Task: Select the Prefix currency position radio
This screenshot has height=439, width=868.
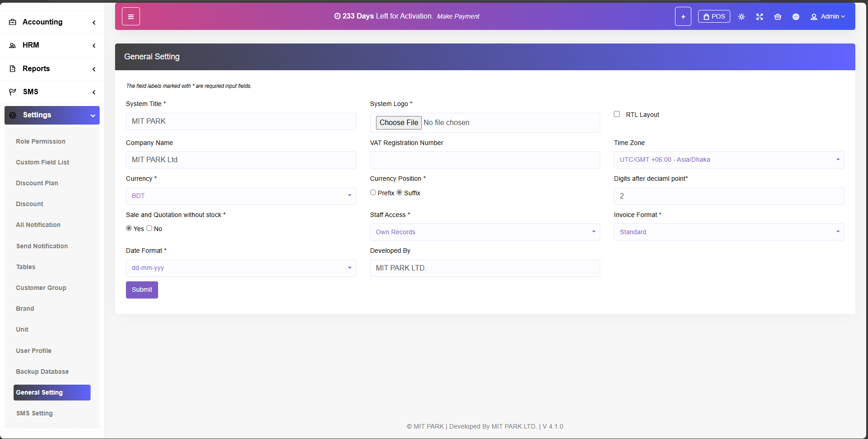Action: (x=373, y=193)
